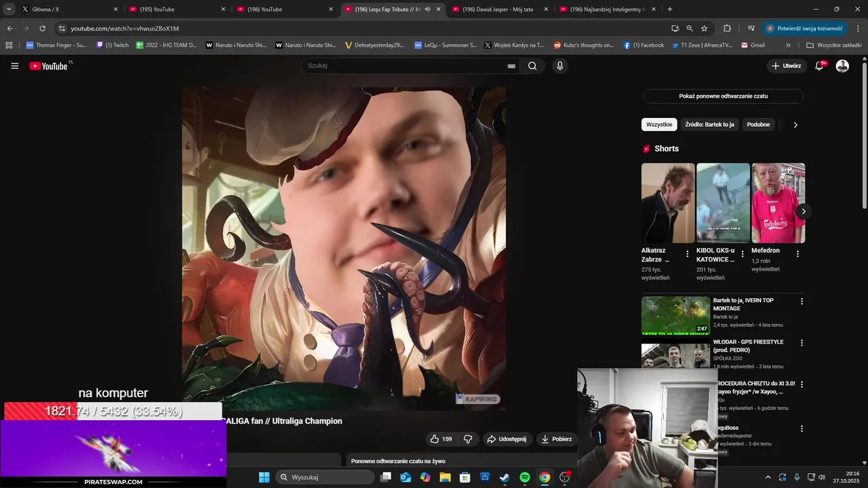The height and width of the screenshot is (488, 868).
Task: Open options for KIBOL GKS-u short
Action: pos(743,254)
